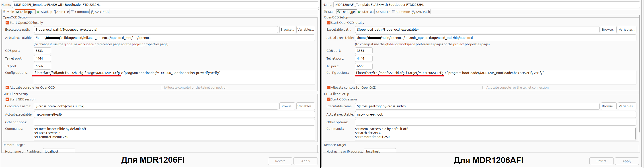This screenshot has height=168, width=644.
Task: Open SVD Path tab in the MDR1206AFI dialog
Action: (x=422, y=12)
